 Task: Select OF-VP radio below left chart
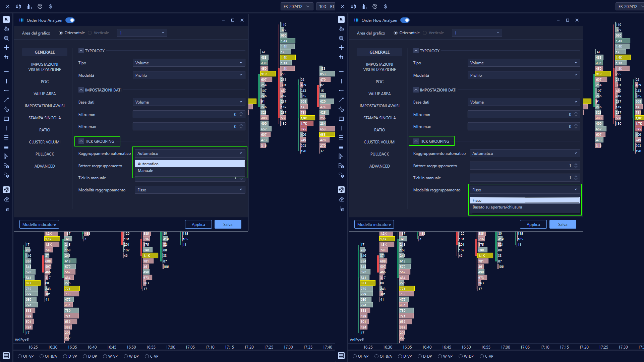(20, 356)
